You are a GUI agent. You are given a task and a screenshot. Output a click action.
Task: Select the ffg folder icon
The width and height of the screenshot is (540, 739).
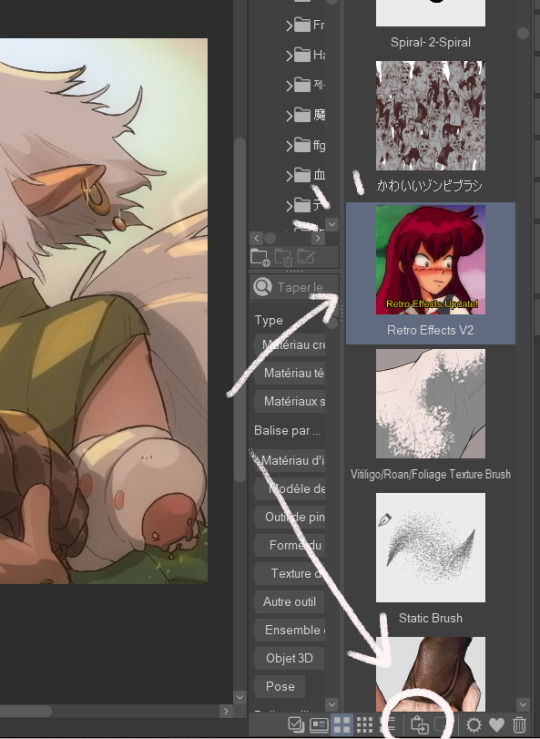click(x=302, y=145)
